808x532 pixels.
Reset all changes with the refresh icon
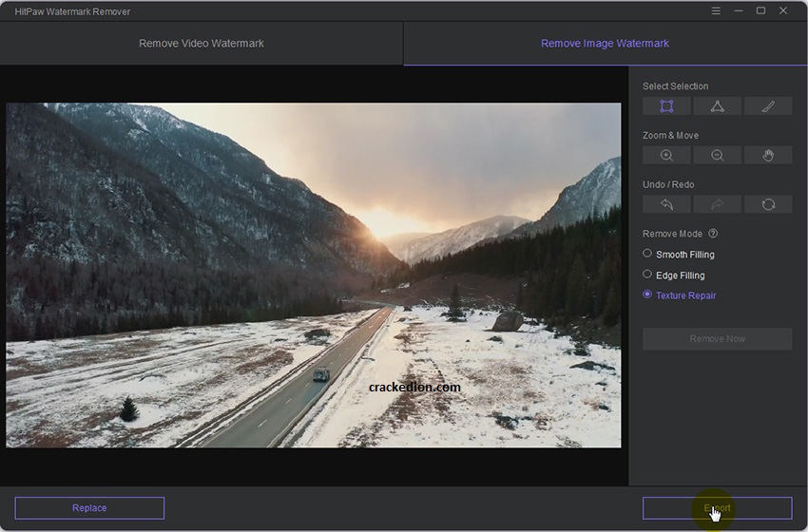click(768, 204)
